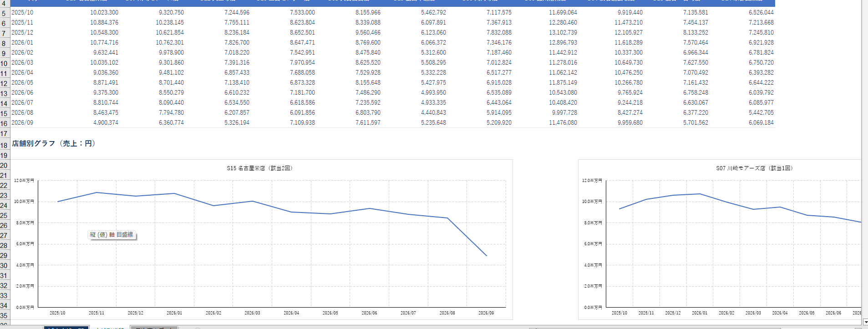Select the cell with value 8,652,501
This screenshot has height=329, width=868.
[x=302, y=32]
